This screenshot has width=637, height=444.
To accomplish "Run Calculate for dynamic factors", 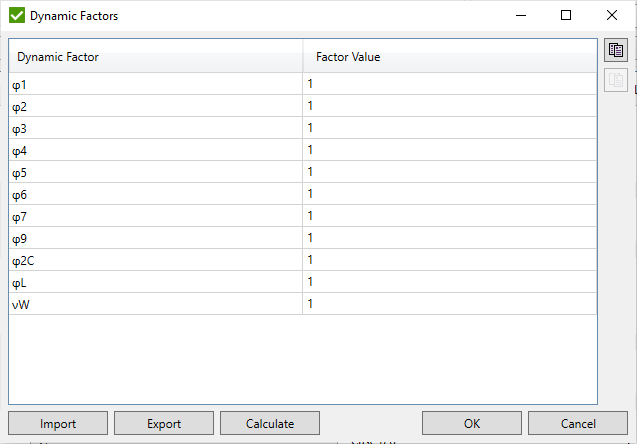I will [270, 424].
